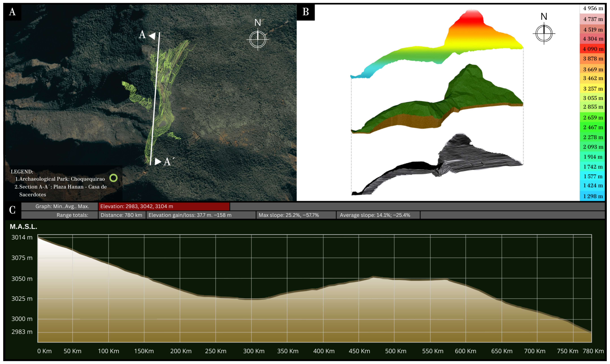Click the 0 Km axis label
Screen dimensions: 610x364
coord(45,351)
